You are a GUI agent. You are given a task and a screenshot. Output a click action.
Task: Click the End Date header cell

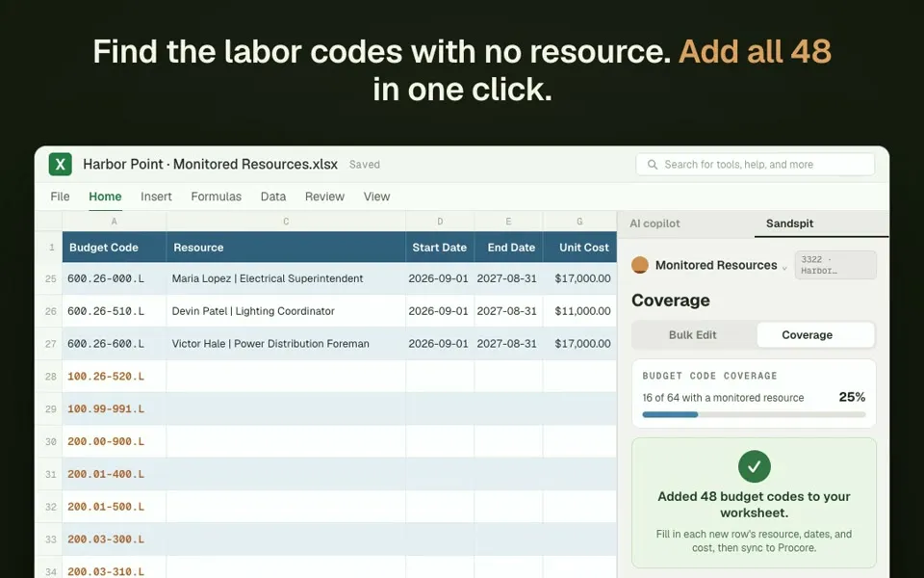coord(508,248)
